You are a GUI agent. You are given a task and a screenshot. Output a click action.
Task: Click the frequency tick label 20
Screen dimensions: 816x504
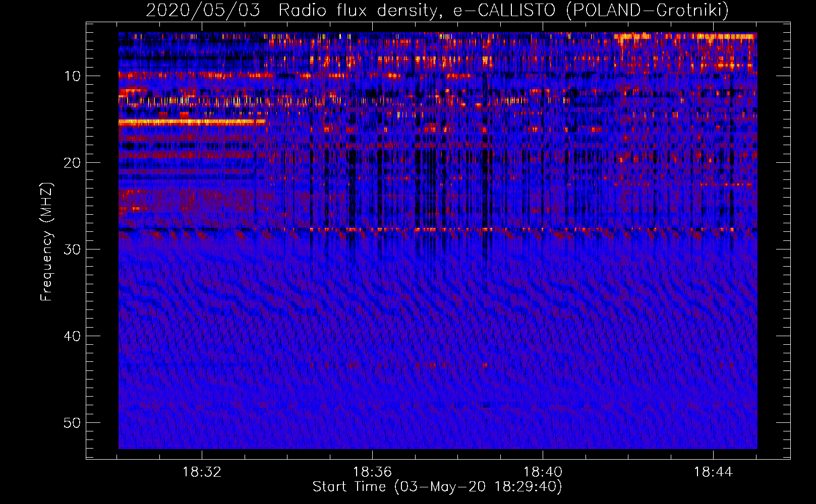73,163
